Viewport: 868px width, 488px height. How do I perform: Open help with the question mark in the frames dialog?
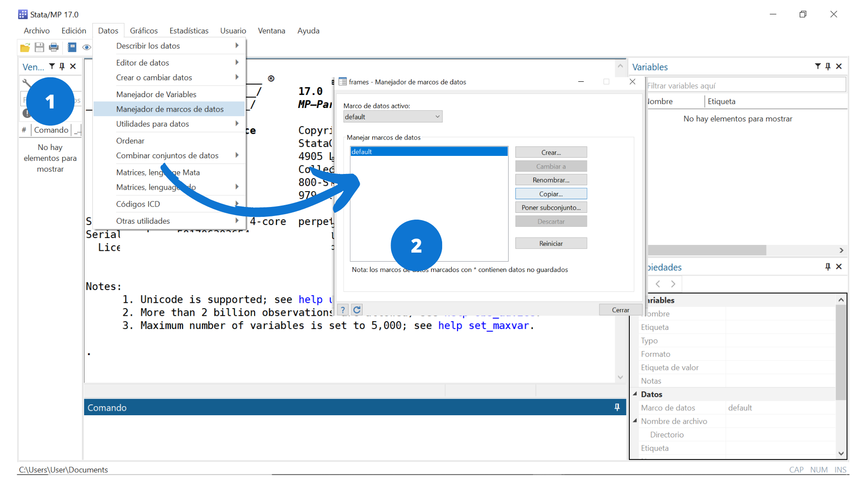tap(343, 310)
